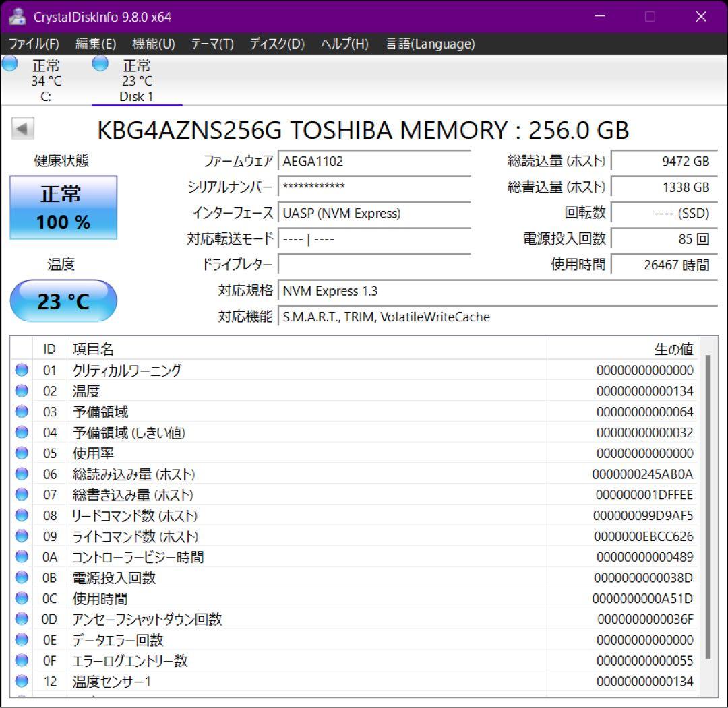Click status orb for 使用率 row
The height and width of the screenshot is (708, 728).
22,453
